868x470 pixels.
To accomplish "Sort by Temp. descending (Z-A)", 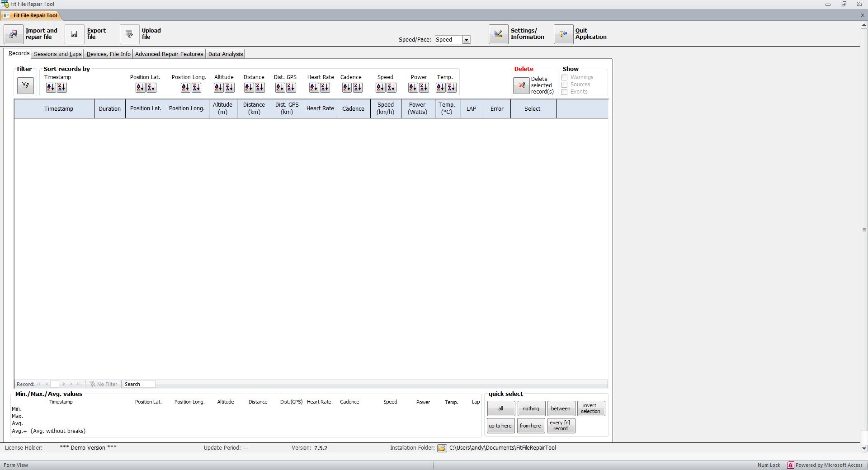I will coord(451,87).
